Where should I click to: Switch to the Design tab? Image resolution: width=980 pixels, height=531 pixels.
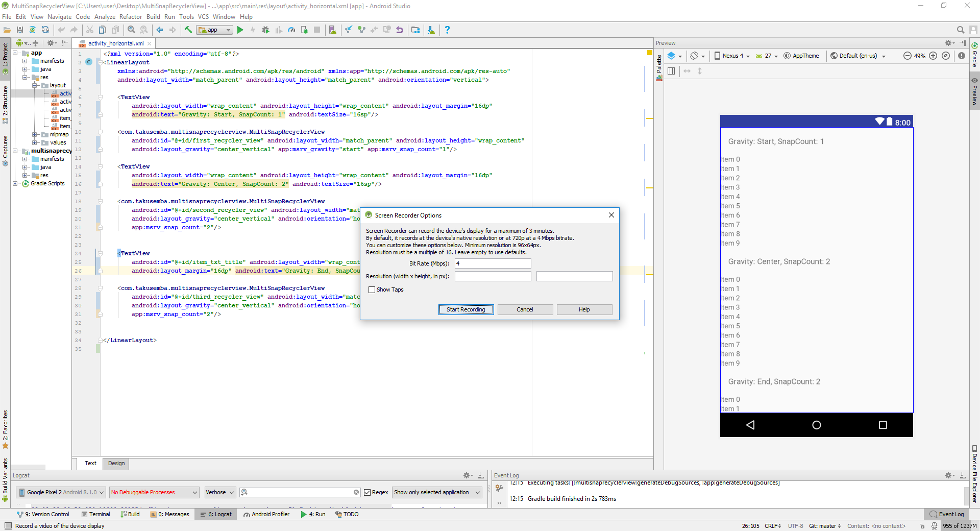(x=116, y=463)
